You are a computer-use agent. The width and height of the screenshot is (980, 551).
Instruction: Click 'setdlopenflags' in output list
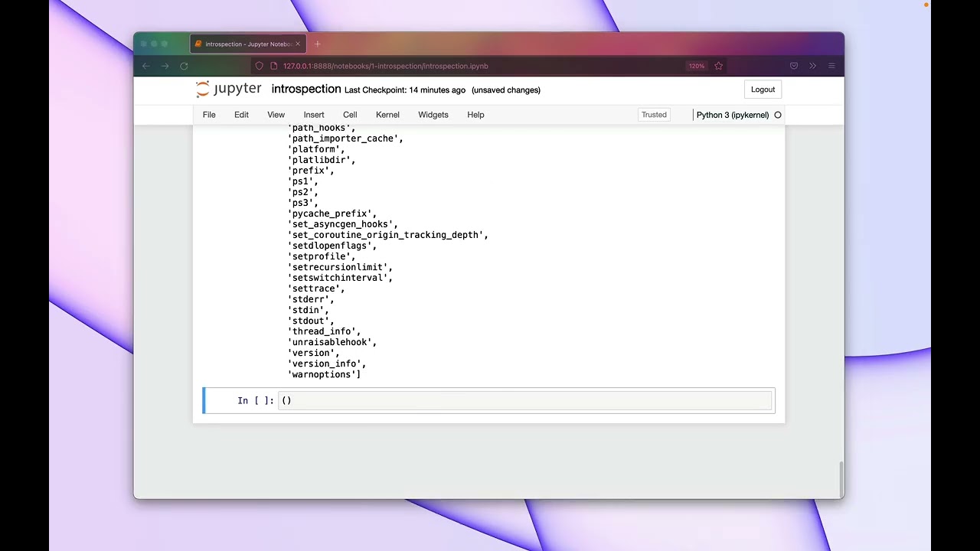[332, 246]
